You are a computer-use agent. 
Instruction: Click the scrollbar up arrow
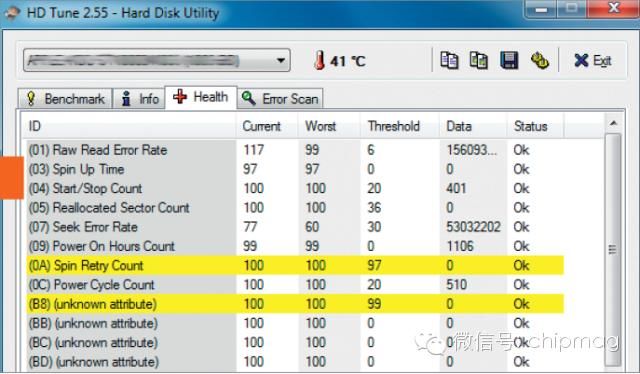pos(613,123)
